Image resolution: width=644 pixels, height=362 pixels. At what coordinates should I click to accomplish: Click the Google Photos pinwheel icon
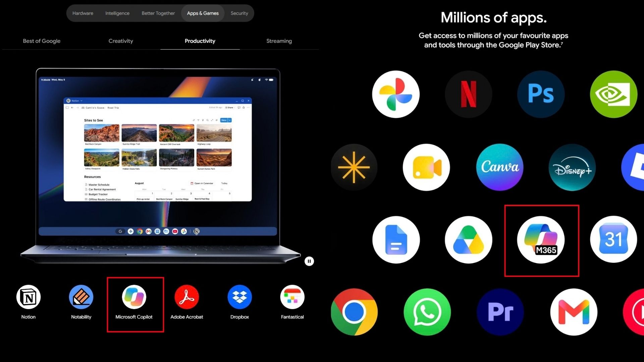pyautogui.click(x=396, y=94)
